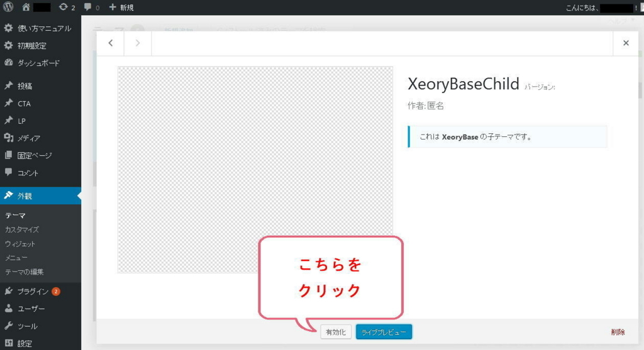Open the テーマ submenu item
The width and height of the screenshot is (644, 350).
[x=15, y=216]
